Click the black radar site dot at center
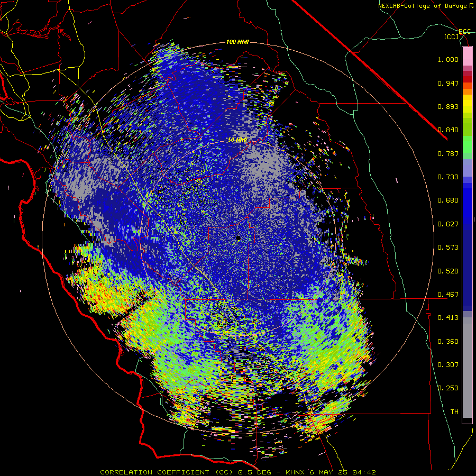This screenshot has width=476, height=476. coord(239,238)
